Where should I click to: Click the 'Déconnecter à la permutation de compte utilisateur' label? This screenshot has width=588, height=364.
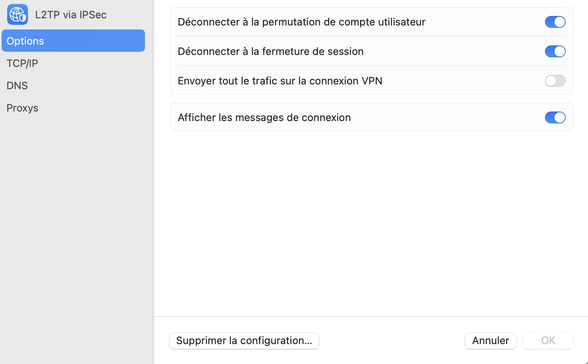302,22
